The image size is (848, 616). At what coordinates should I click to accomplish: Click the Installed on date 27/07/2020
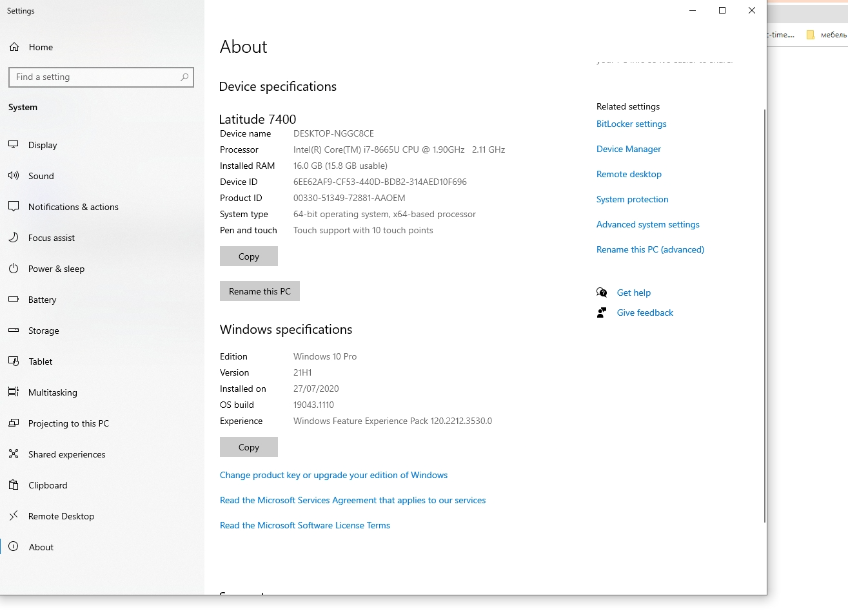pyautogui.click(x=316, y=389)
